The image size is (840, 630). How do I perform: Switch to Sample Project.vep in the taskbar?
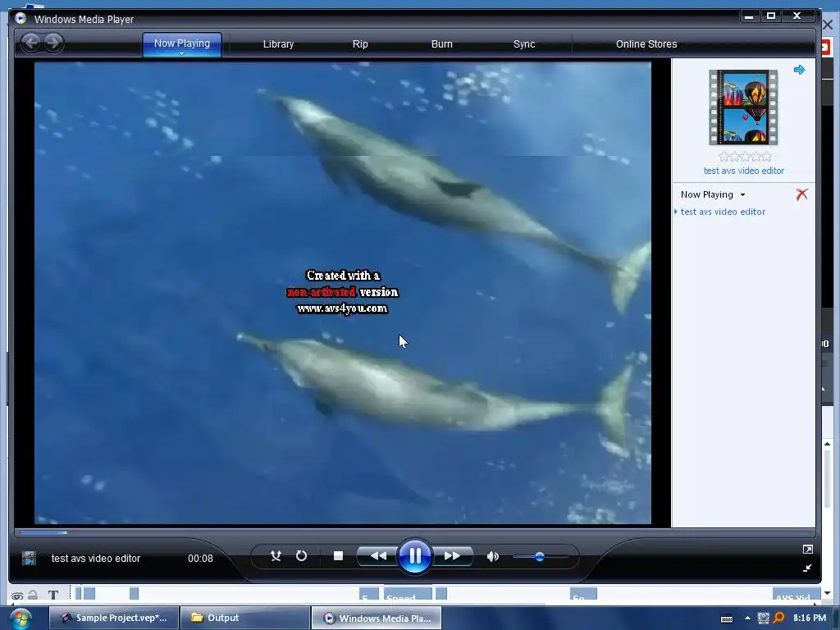(x=114, y=618)
